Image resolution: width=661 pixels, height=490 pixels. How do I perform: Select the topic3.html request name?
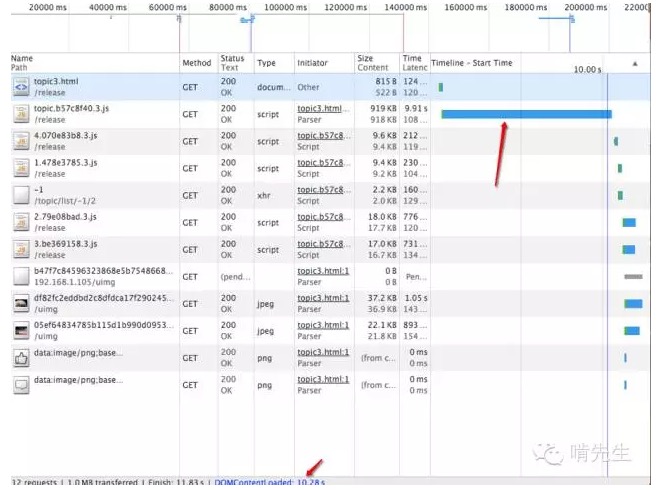[56, 81]
